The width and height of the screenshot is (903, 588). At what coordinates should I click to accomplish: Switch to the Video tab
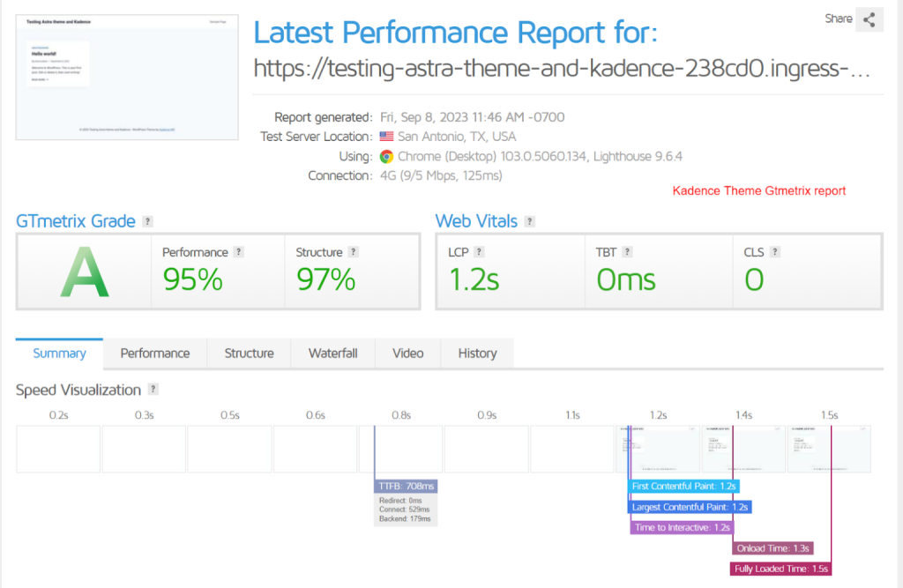407,353
